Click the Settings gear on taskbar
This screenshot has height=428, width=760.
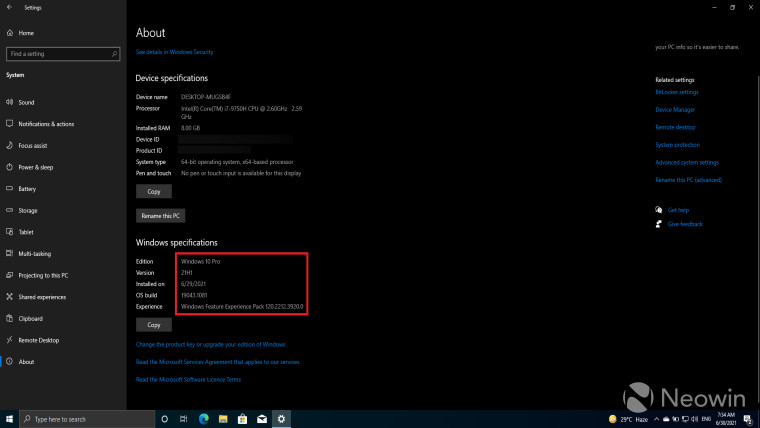pyautogui.click(x=281, y=419)
